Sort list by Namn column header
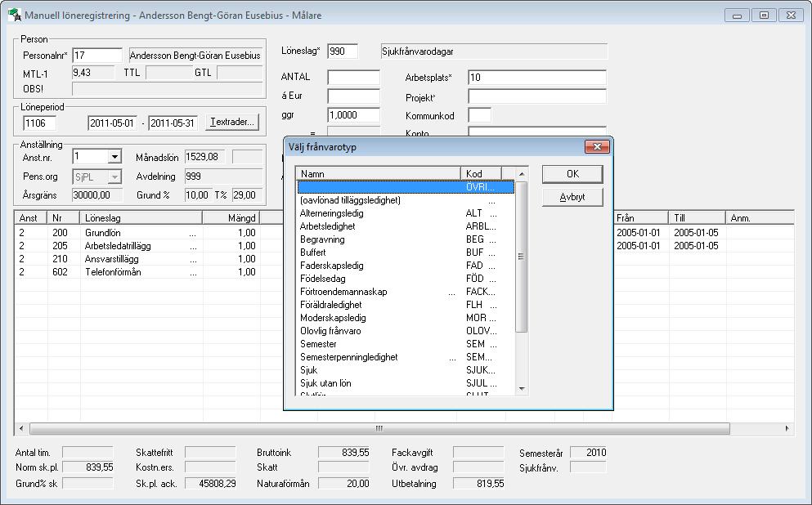Screen dimensions: 812x505 pos(378,173)
